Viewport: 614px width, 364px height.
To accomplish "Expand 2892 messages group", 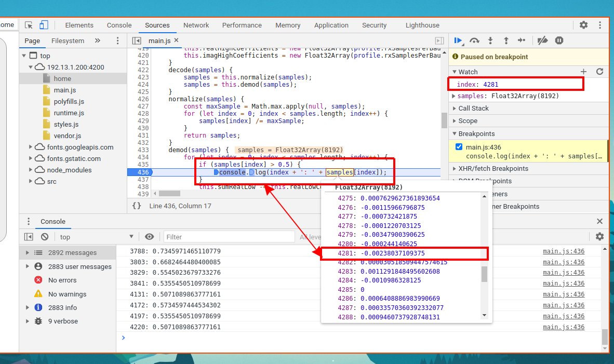I will [x=27, y=253].
